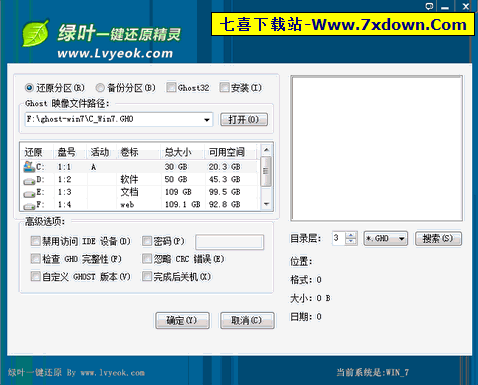Select the C: system drive icon

[x=29, y=167]
